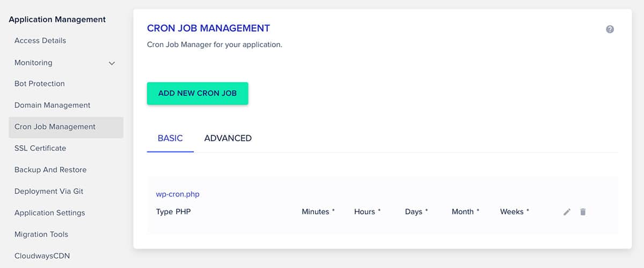Open Monitoring in the sidebar
644x268 pixels.
point(33,62)
